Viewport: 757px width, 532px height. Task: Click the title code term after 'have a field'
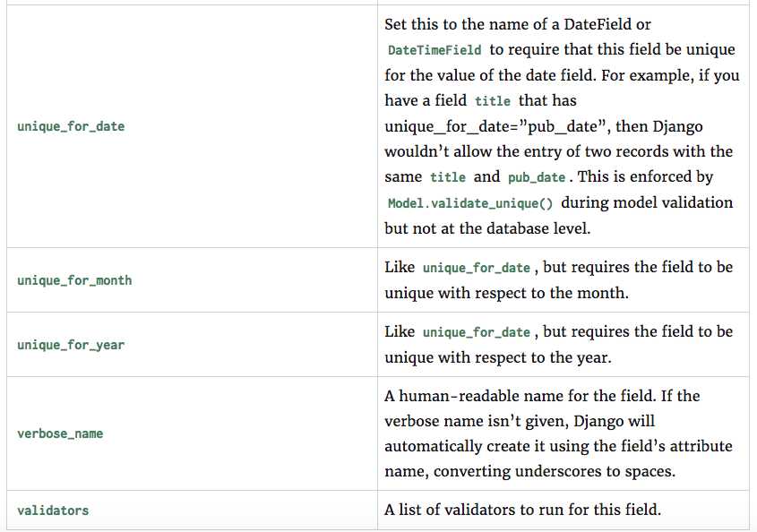[493, 101]
